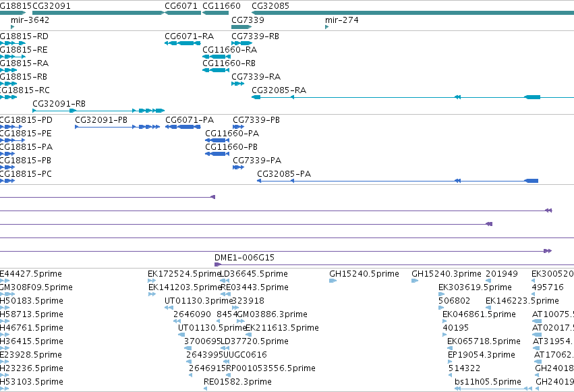This screenshot has height=392, width=574.
Task: Open transcript CG32085-RA
Action: tap(279, 90)
